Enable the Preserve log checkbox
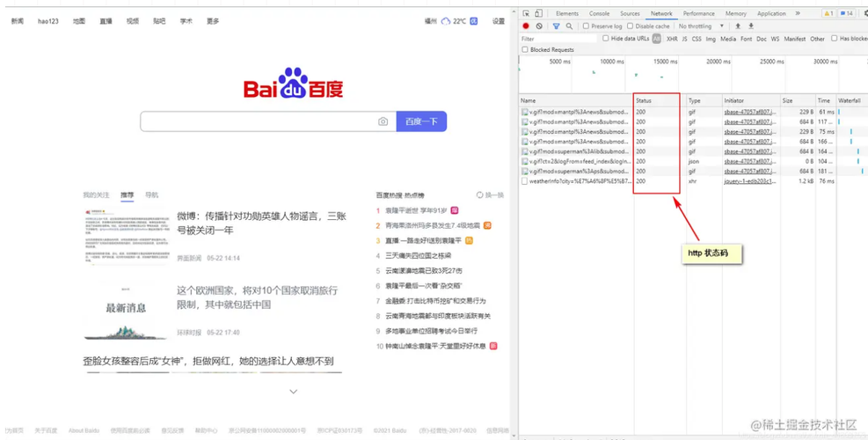868x440 pixels. [586, 26]
